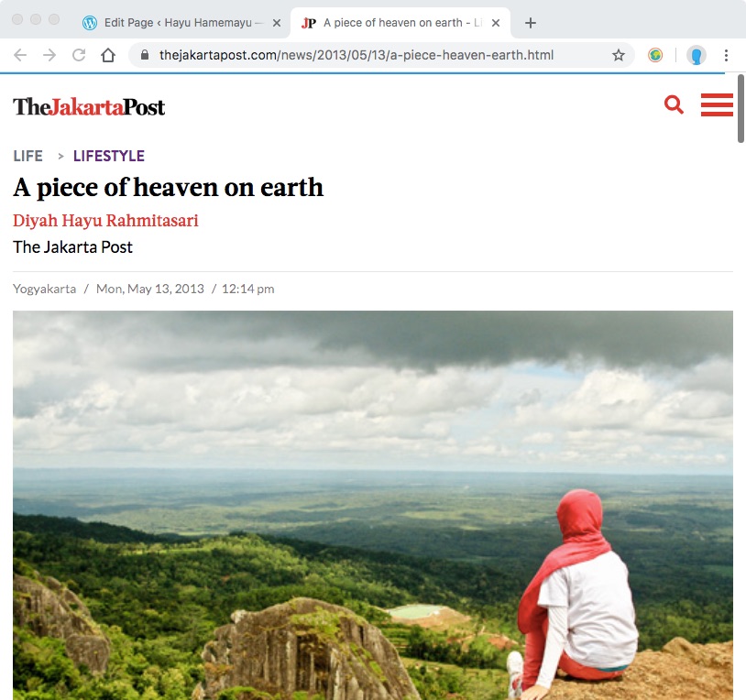Viewport: 746px width, 700px height.
Task: Open the LIFE section breadcrumb
Action: coord(27,156)
